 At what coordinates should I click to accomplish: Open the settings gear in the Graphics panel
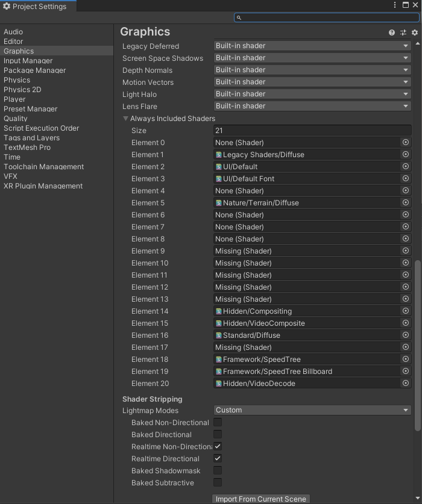414,33
